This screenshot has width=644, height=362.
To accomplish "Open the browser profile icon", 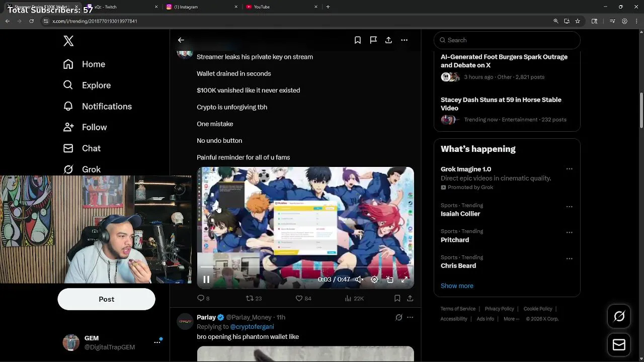I will click(x=624, y=21).
